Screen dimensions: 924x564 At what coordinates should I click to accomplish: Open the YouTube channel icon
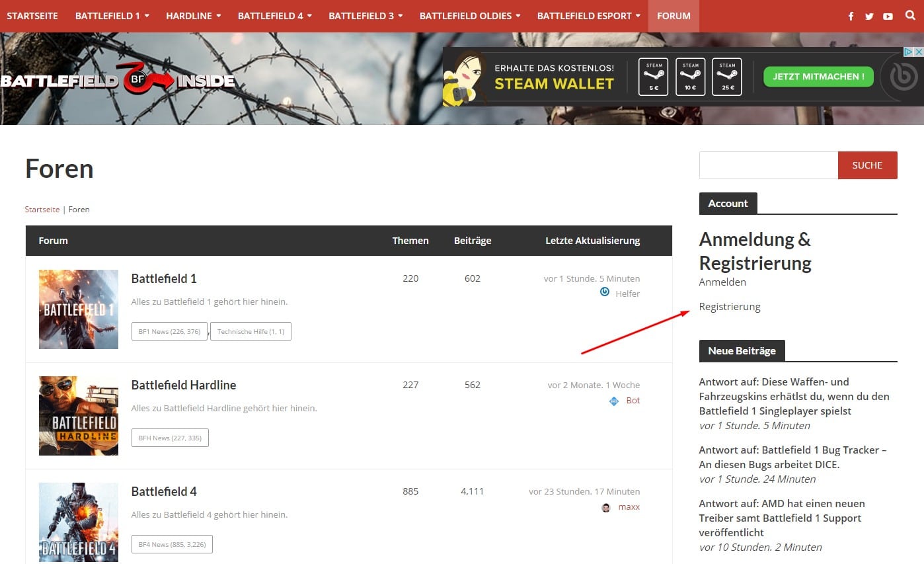888,16
